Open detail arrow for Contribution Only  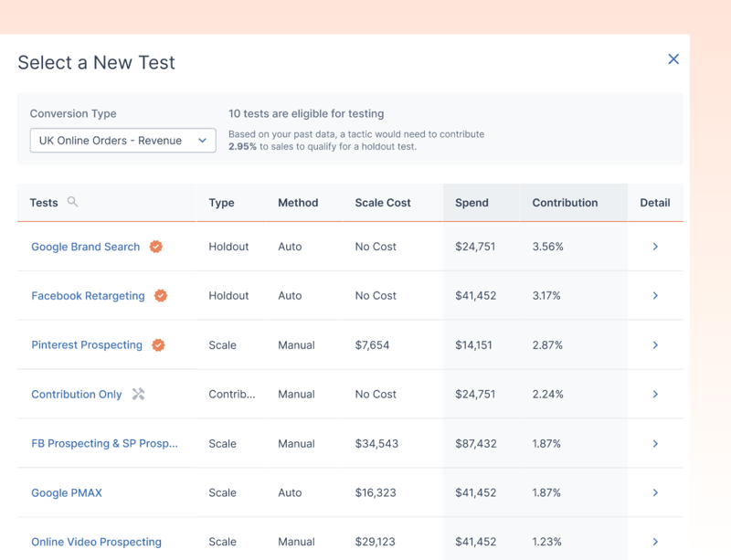[655, 394]
